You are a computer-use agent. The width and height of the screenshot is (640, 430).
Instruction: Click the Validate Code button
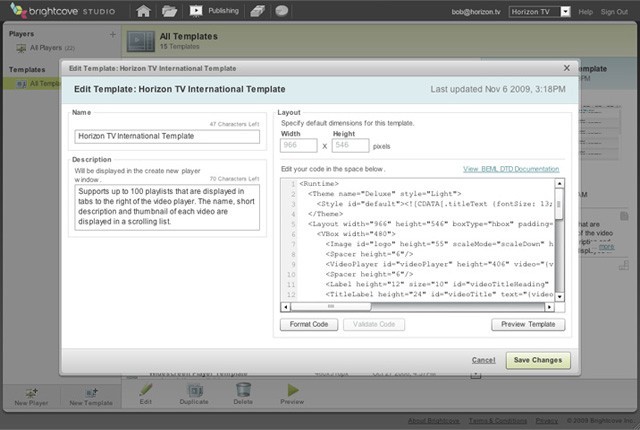(374, 324)
